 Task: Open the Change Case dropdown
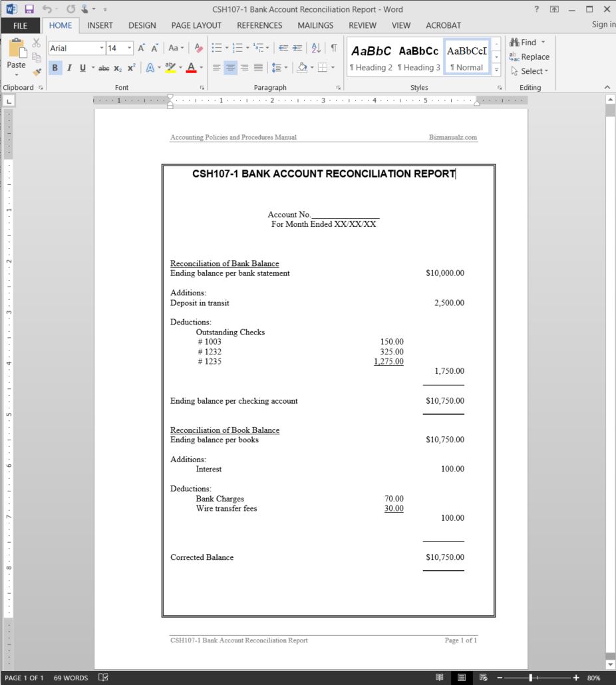(176, 48)
